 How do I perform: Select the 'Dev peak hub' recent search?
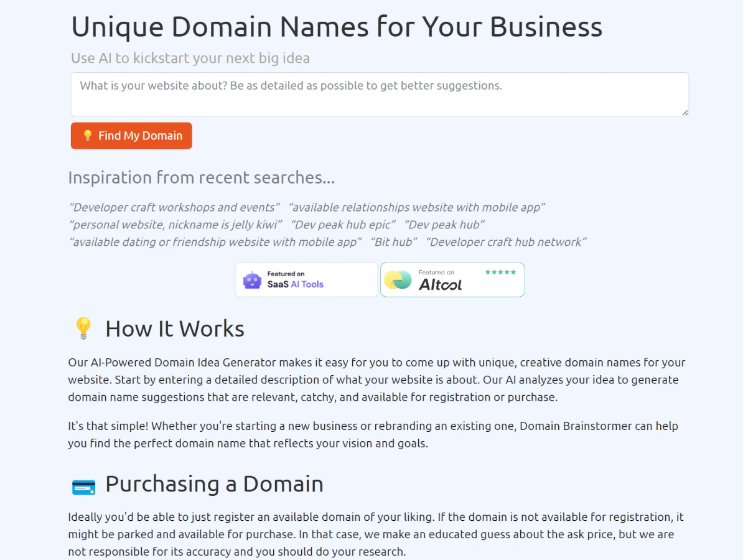(x=445, y=225)
